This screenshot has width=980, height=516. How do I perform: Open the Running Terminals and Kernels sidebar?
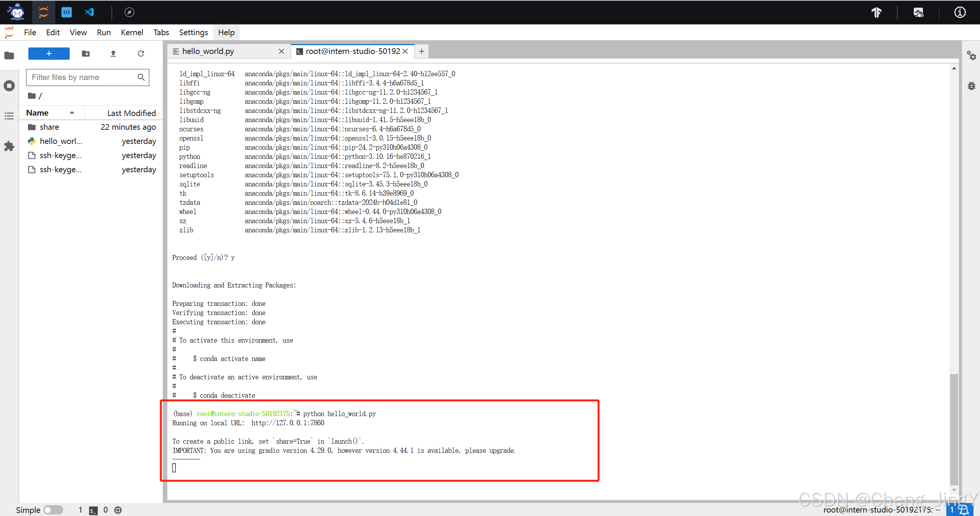point(9,86)
